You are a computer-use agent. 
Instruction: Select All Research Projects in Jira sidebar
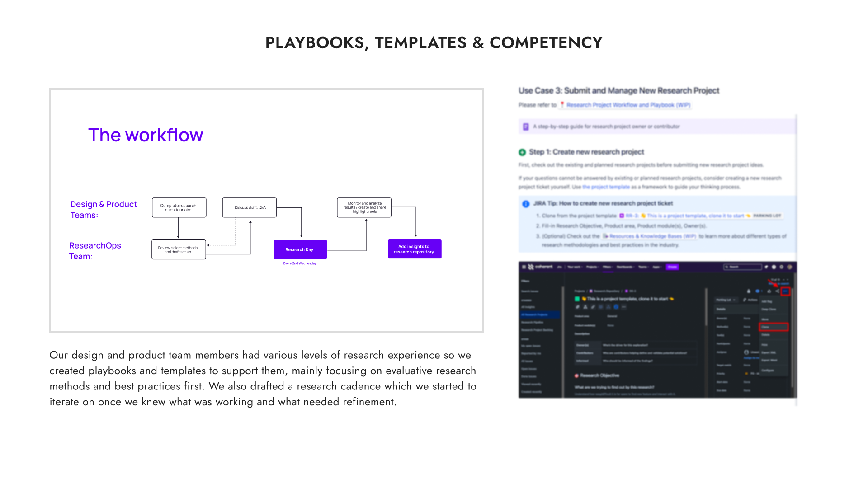(540, 314)
